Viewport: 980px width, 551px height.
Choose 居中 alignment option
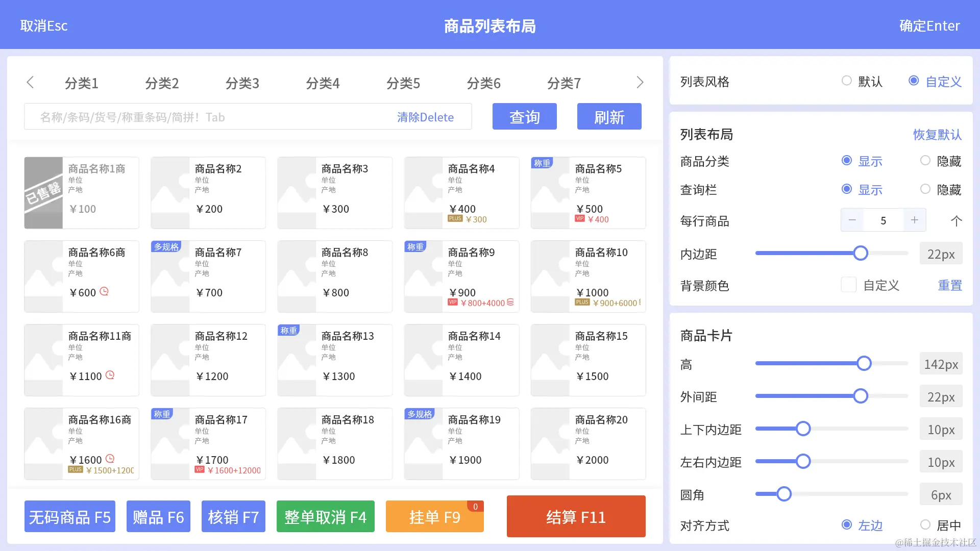925,524
